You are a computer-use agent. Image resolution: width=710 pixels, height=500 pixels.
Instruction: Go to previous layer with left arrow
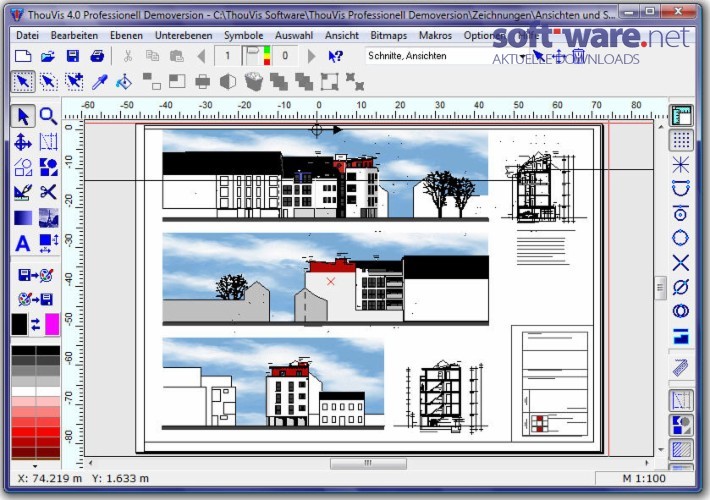201,56
